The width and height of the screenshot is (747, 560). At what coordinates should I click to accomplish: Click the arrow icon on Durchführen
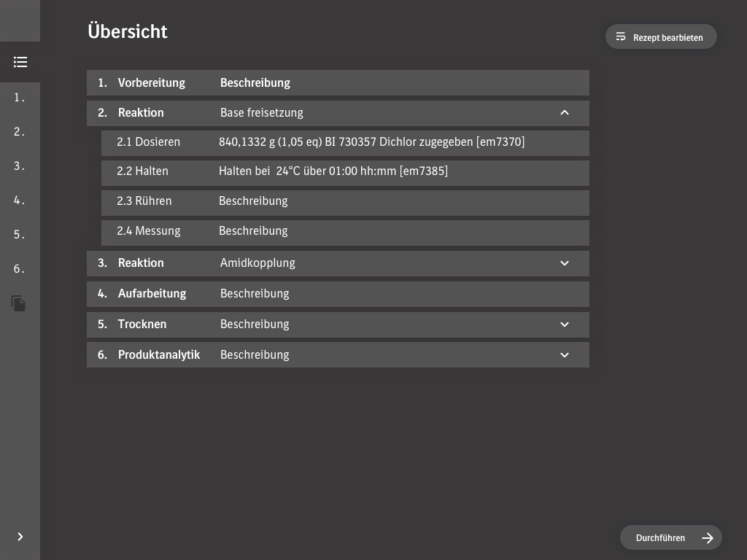pyautogui.click(x=707, y=538)
